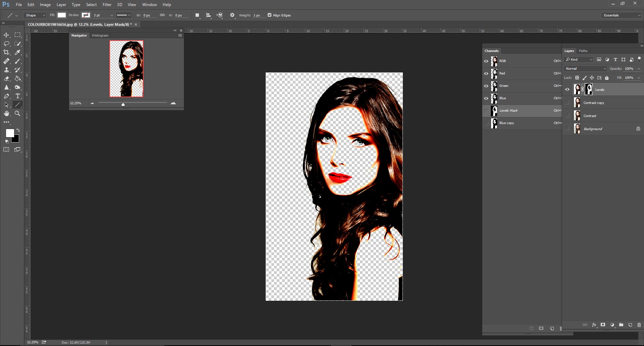The height and width of the screenshot is (346, 644).
Task: Add a layer mask from Layers panel
Action: (x=603, y=325)
